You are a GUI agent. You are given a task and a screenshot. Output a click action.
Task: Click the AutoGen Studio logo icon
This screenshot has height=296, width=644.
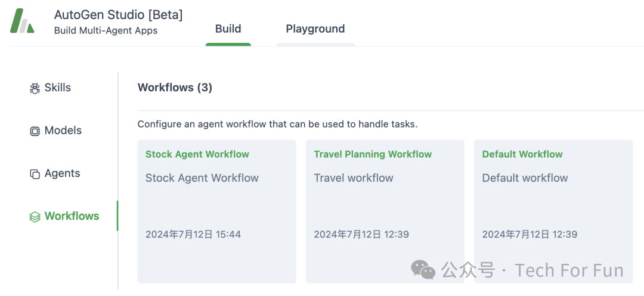(x=22, y=20)
